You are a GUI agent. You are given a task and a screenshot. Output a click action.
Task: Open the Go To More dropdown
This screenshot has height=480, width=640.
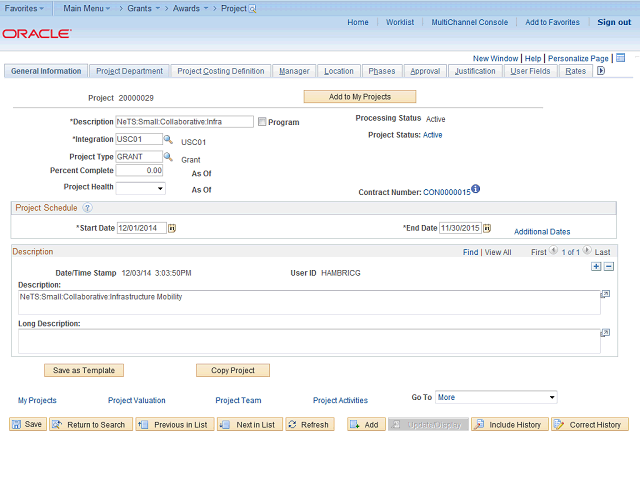point(495,397)
